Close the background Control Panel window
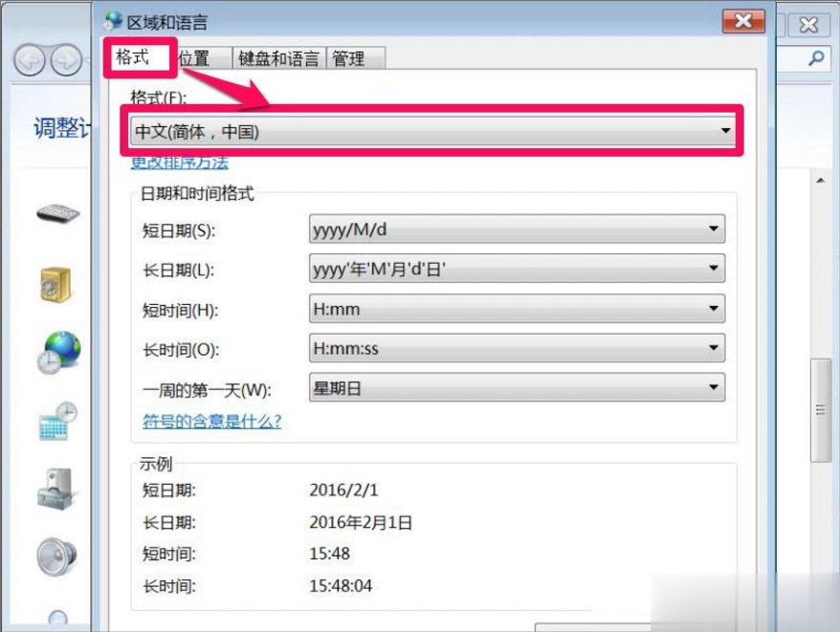840x632 pixels. click(x=807, y=24)
